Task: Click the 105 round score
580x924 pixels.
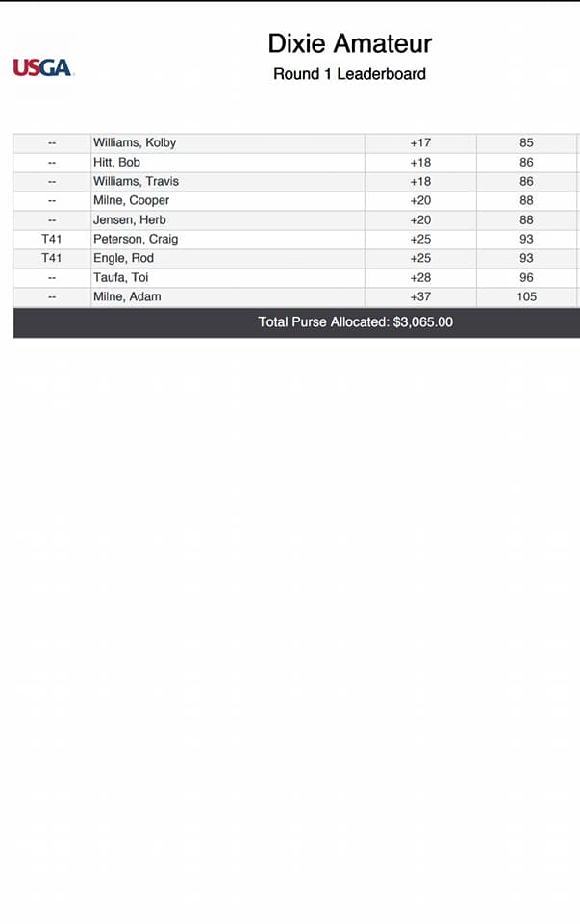Action: [526, 296]
